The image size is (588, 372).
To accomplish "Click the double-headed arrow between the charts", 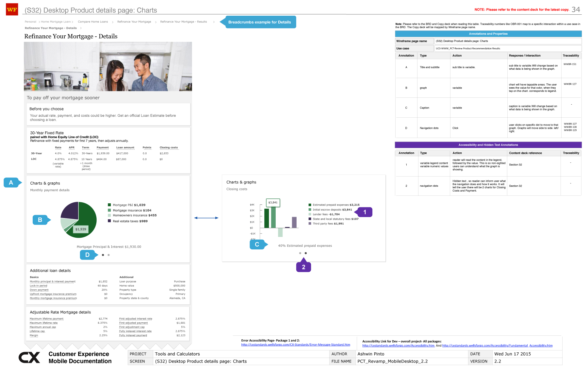I will [206, 218].
